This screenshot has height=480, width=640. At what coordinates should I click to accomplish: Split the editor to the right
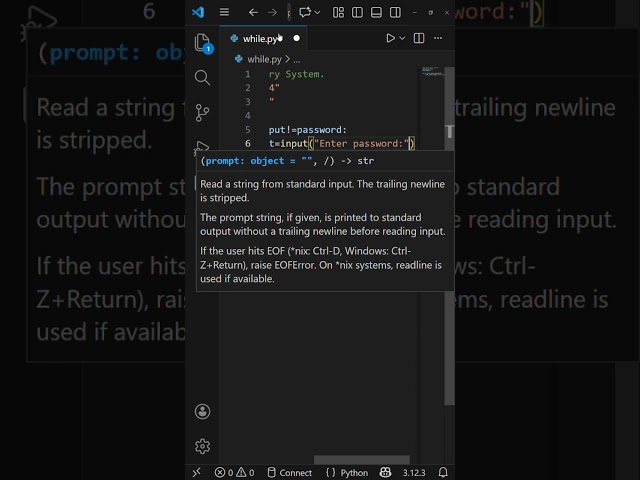[419, 38]
